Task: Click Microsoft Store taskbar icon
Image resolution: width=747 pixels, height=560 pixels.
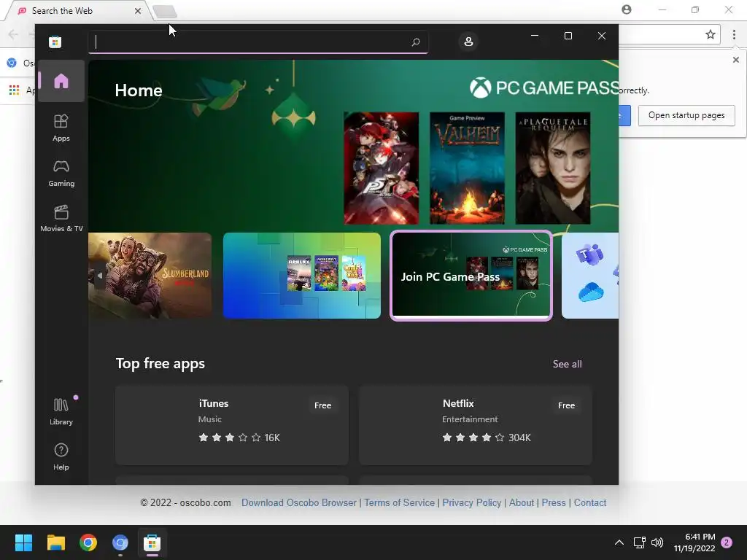Action: click(152, 542)
